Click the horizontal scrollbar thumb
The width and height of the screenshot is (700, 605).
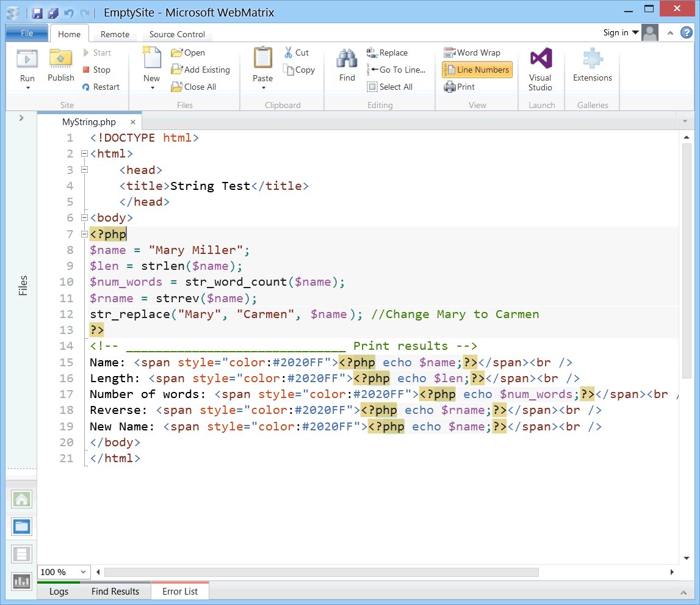point(321,572)
